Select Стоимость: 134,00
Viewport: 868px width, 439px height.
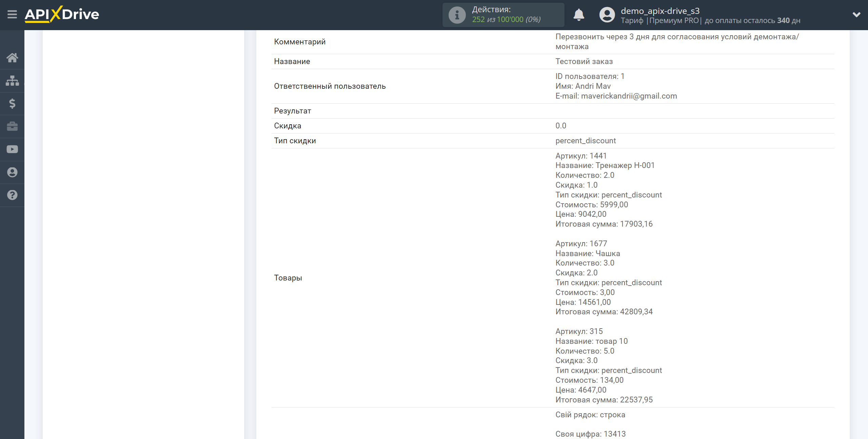click(589, 380)
